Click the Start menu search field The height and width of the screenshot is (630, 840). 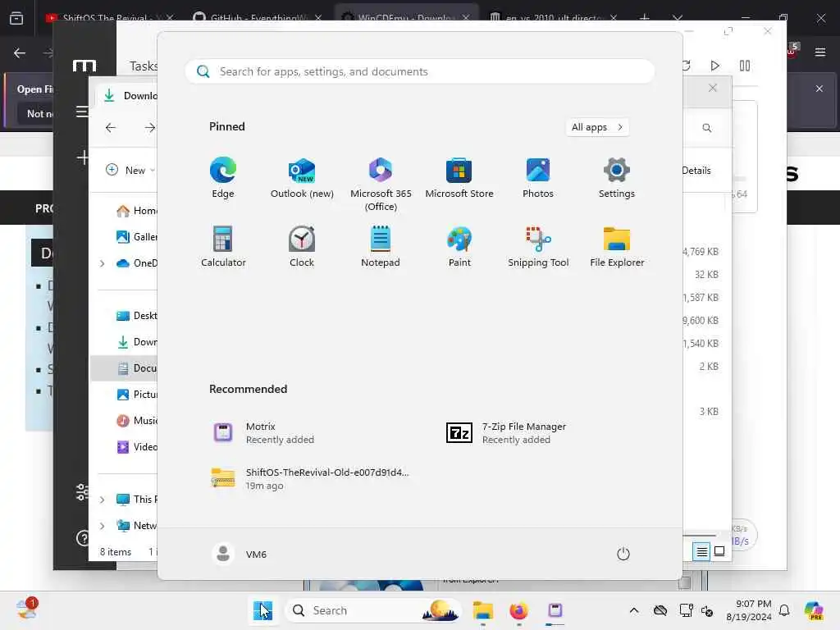click(x=419, y=71)
